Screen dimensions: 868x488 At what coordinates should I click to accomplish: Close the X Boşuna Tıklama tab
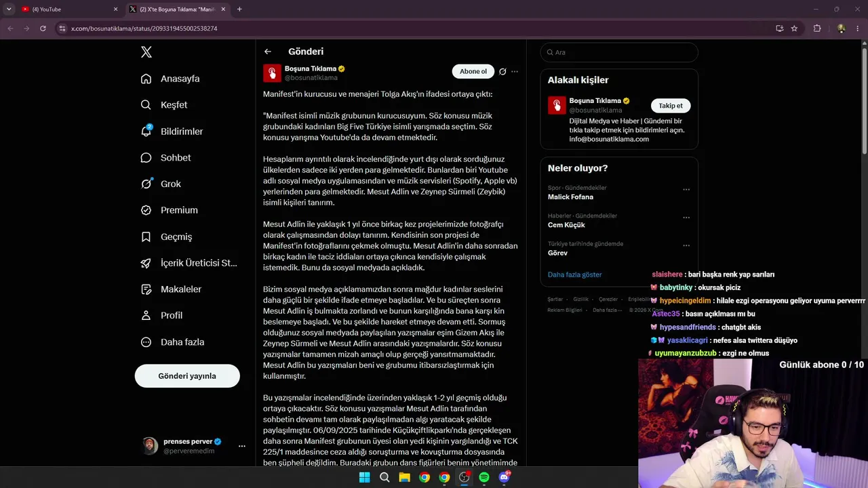tap(224, 9)
